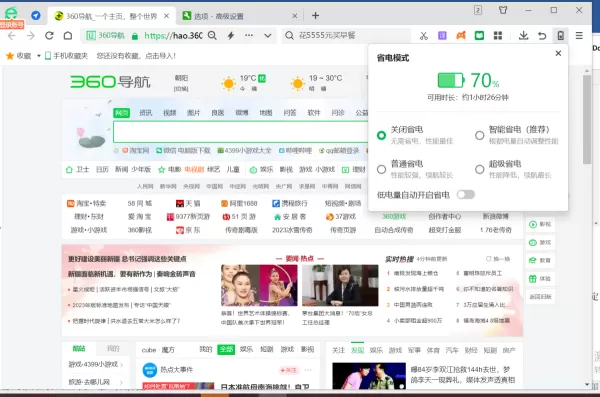Select the 关闭省电 radio option
Image resolution: width=600 pixels, height=397 pixels.
(x=381, y=135)
